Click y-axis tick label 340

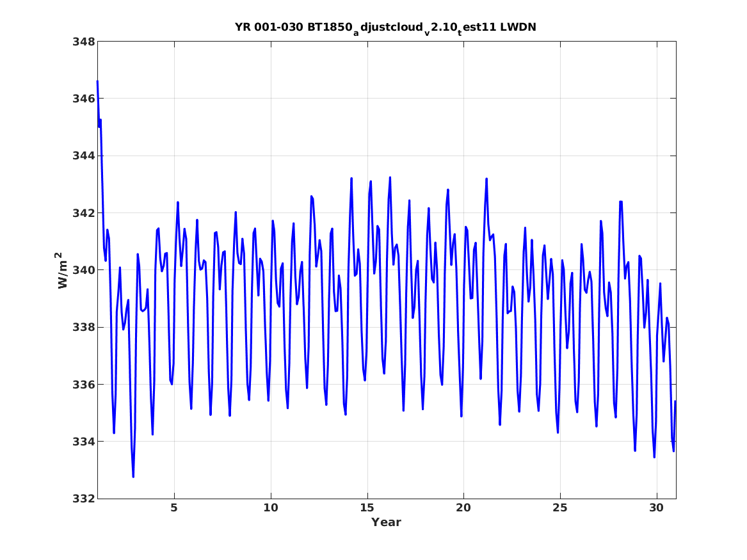(x=83, y=271)
